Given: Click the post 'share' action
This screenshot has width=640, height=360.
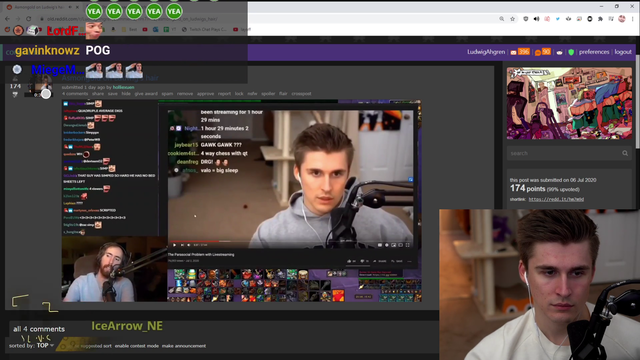Looking at the screenshot, I should tap(98, 94).
